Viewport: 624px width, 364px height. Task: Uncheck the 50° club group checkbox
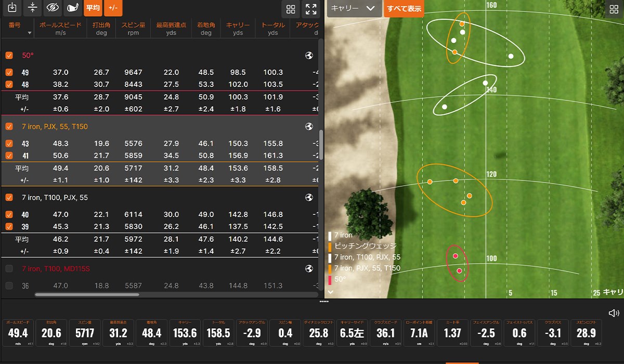(x=9, y=56)
